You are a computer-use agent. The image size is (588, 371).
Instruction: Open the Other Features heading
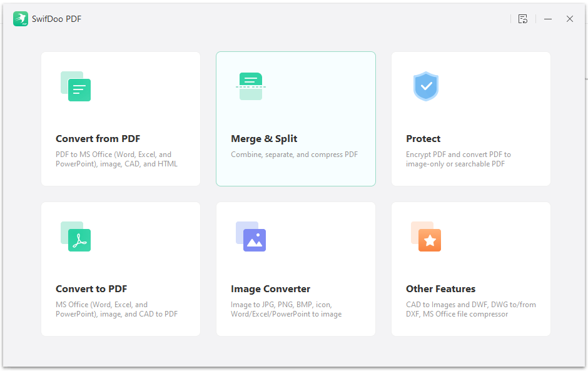click(440, 289)
